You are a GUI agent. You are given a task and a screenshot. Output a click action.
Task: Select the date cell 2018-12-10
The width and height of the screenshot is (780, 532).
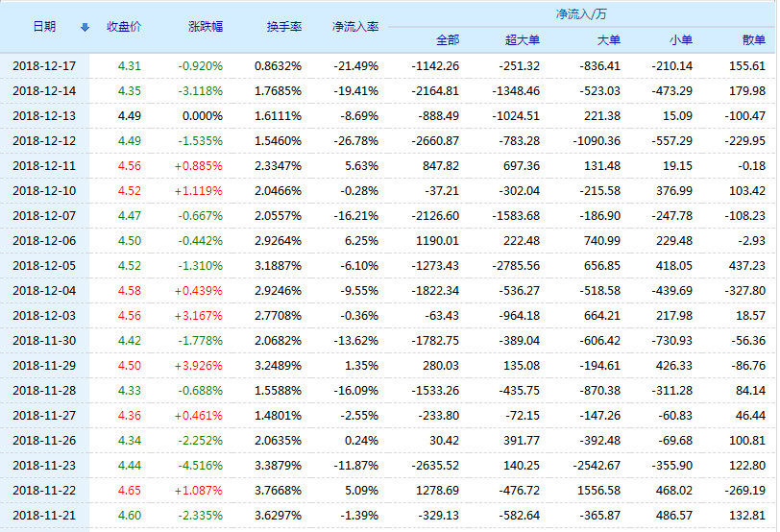[44, 190]
